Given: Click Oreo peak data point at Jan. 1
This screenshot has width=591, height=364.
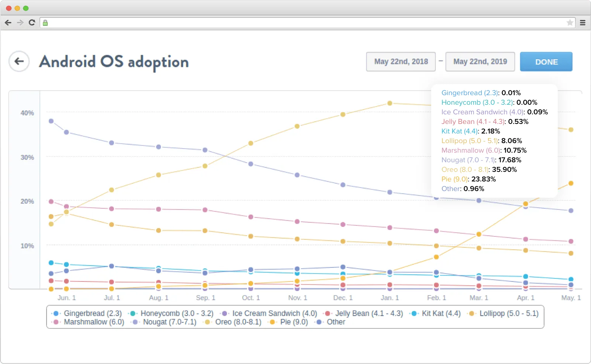Looking at the screenshot, I should 389,103.
